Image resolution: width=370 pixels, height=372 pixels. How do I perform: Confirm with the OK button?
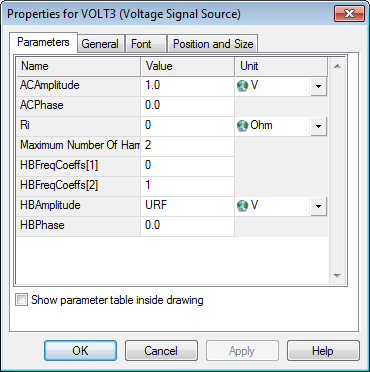pyautogui.click(x=80, y=351)
